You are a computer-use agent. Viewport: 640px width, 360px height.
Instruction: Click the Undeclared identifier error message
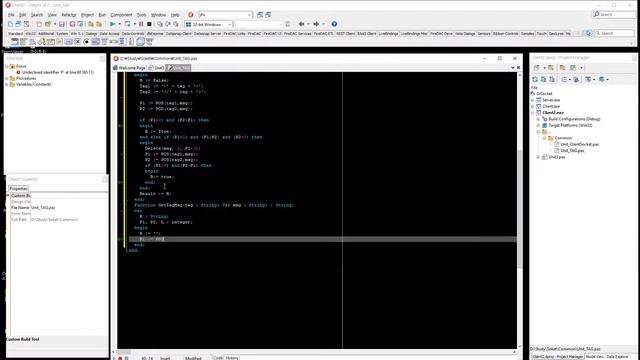pos(58,72)
